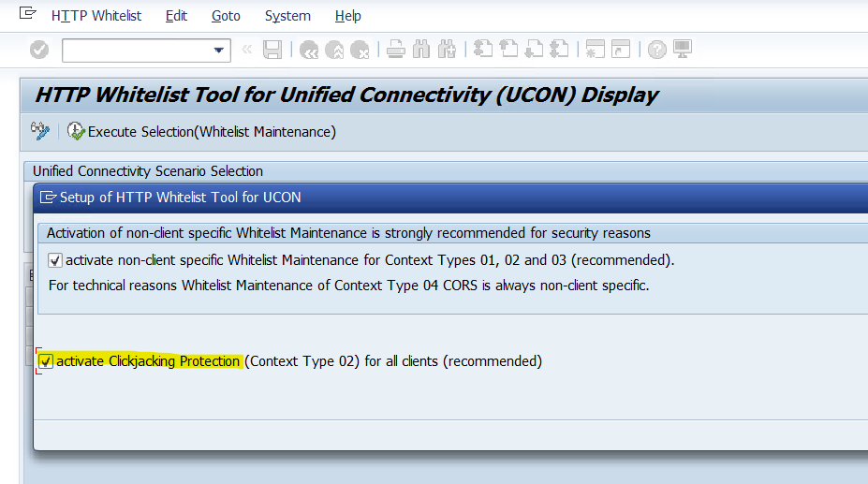
Task: Click the Cancel icon in standard toolbar
Action: [360, 50]
